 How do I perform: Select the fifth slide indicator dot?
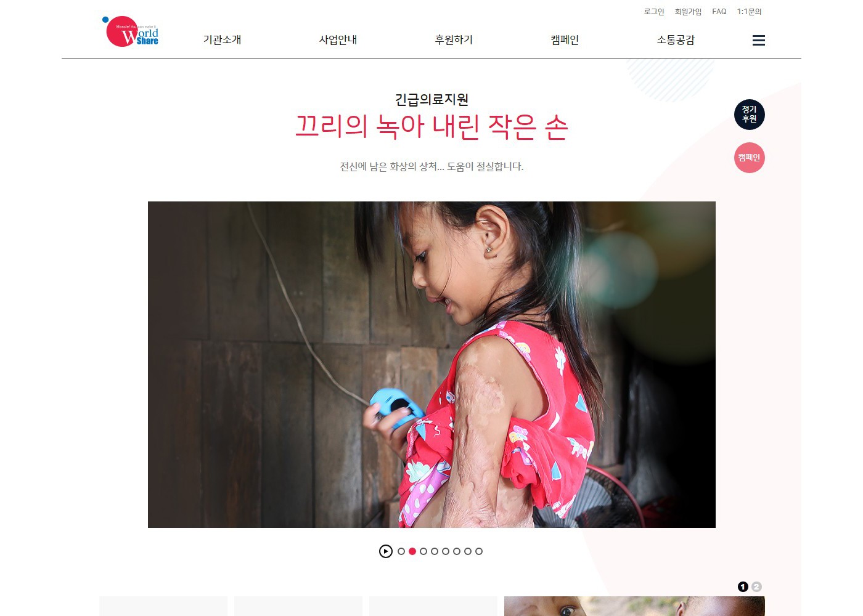(x=446, y=551)
